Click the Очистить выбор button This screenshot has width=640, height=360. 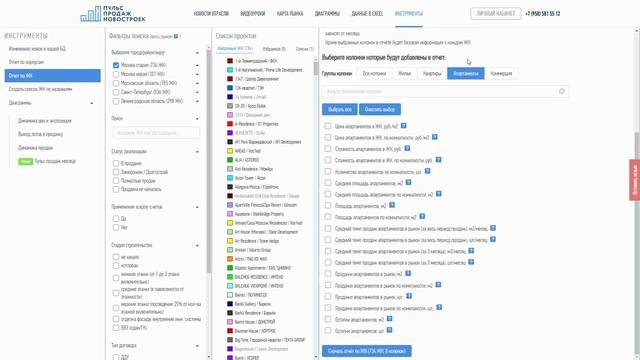[380, 109]
